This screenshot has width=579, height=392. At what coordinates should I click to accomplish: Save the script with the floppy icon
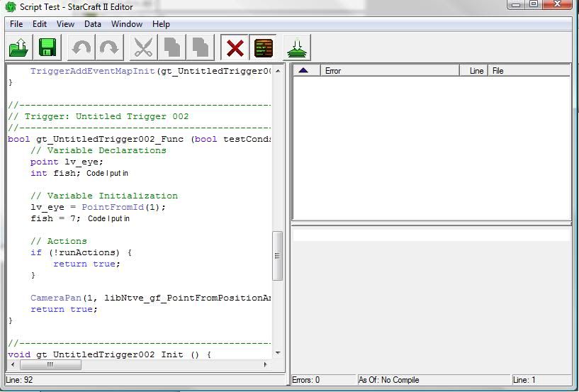tap(47, 48)
